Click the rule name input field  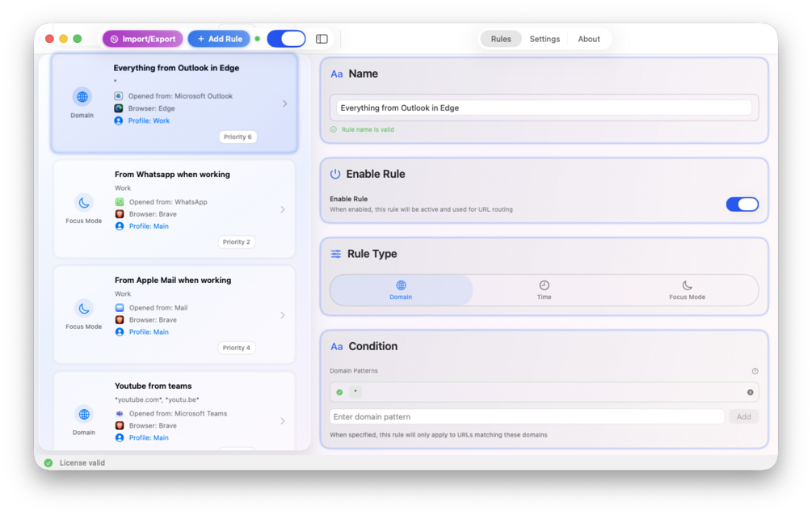pyautogui.click(x=545, y=108)
